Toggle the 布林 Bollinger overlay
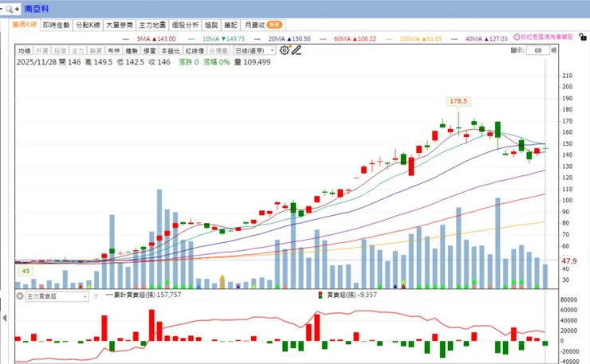Screen dimensions: 590x364 point(114,50)
